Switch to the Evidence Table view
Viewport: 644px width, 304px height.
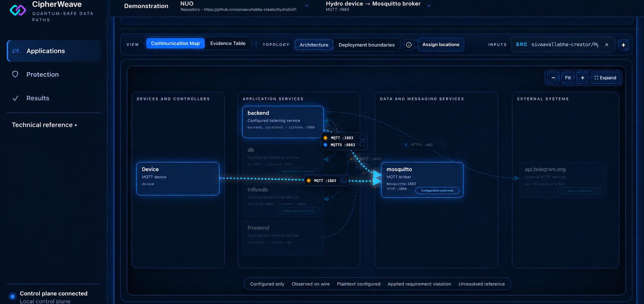click(228, 43)
